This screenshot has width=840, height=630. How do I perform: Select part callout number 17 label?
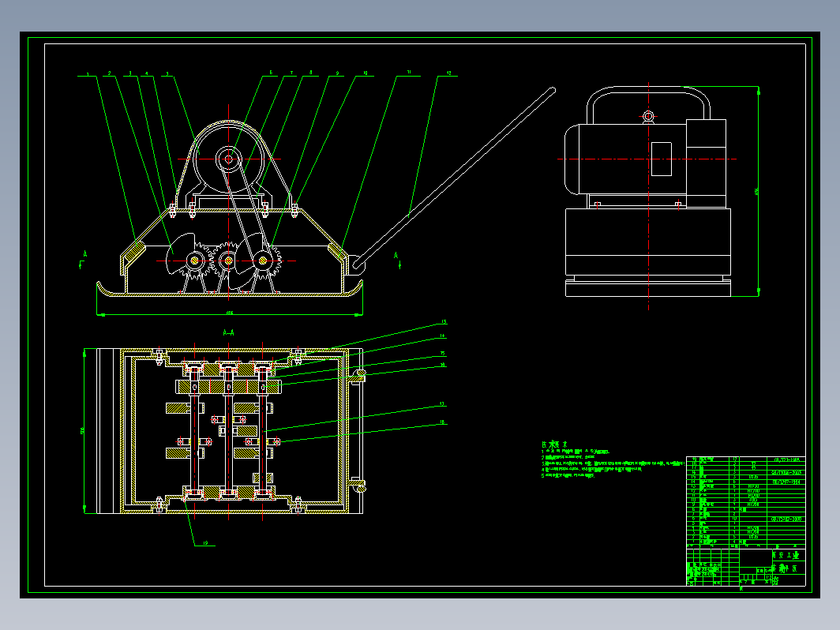(x=442, y=404)
